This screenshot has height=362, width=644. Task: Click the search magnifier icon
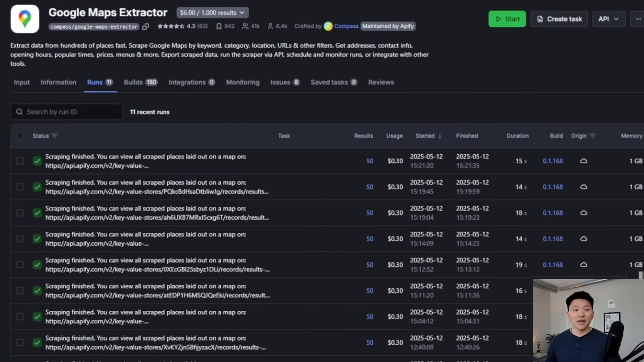tap(19, 112)
